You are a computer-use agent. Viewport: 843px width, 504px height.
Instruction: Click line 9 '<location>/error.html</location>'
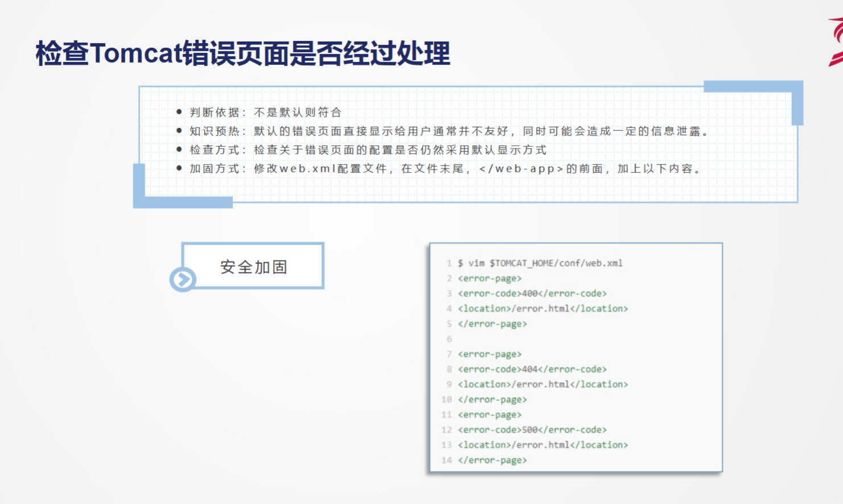point(543,385)
